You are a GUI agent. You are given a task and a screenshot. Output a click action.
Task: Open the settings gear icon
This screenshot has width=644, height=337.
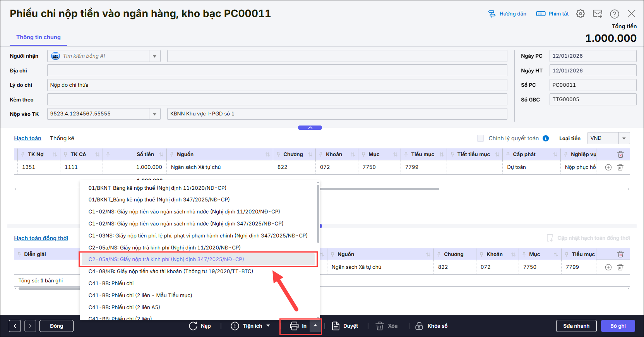581,14
